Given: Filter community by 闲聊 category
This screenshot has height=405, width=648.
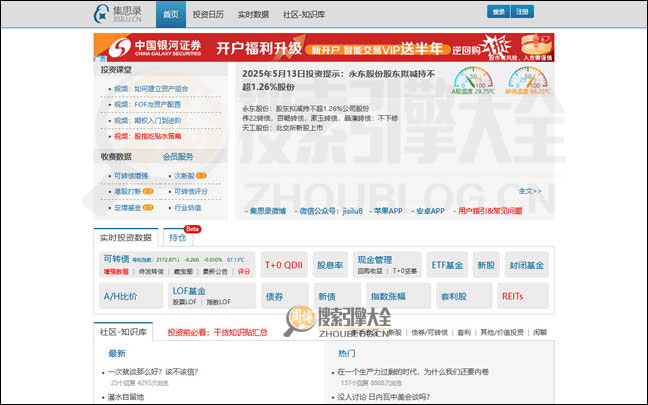Looking at the screenshot, I should point(540,332).
